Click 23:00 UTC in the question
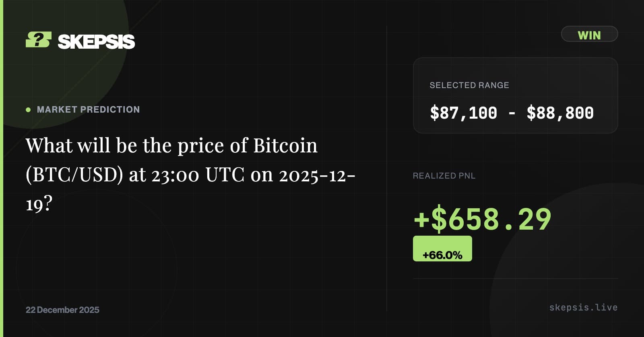 tap(198, 175)
